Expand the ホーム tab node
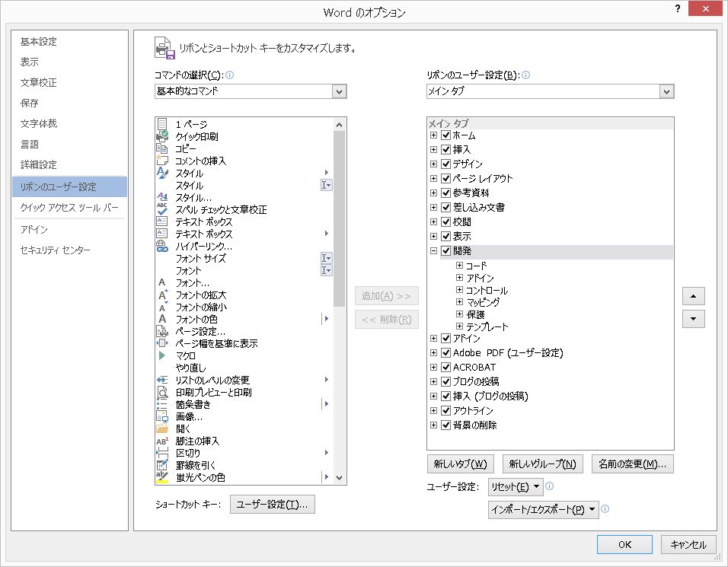Image resolution: width=728 pixels, height=567 pixels. point(433,135)
